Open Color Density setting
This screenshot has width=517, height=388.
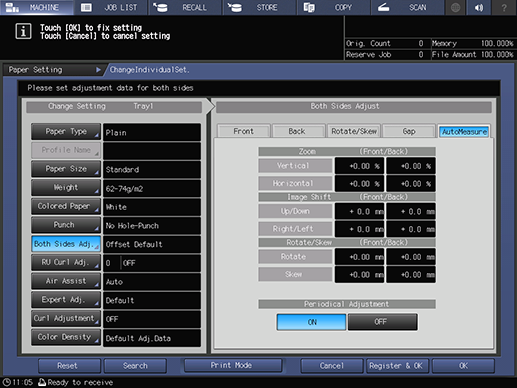pyautogui.click(x=66, y=337)
